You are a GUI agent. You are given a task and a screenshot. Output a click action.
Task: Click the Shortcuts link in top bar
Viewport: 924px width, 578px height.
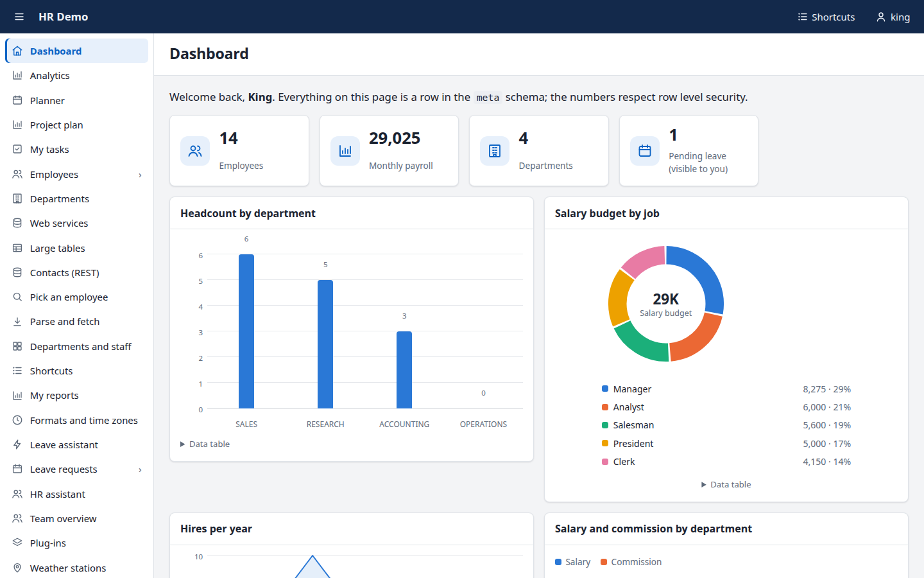tap(826, 17)
